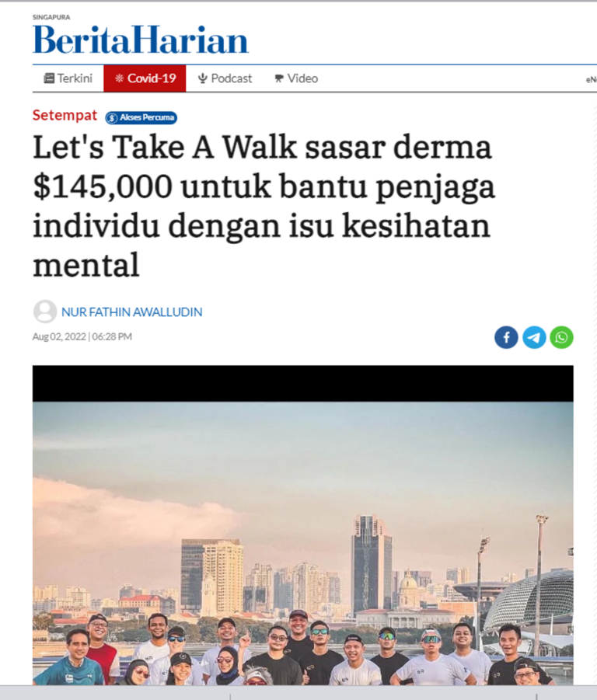Open the group photo with city skyline
This screenshot has width=597, height=700.
pyautogui.click(x=302, y=525)
